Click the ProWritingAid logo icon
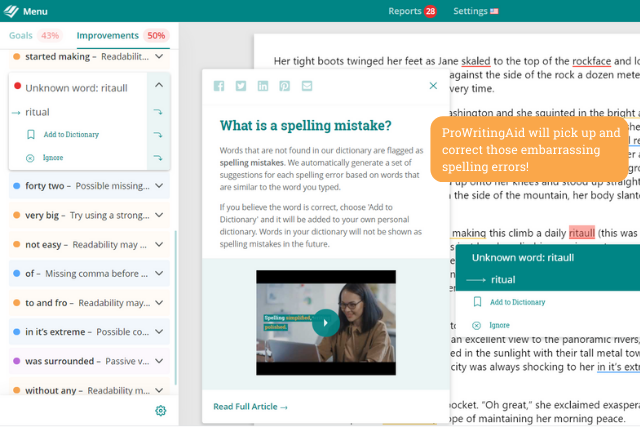Viewport: 640px width, 427px height. (x=11, y=11)
